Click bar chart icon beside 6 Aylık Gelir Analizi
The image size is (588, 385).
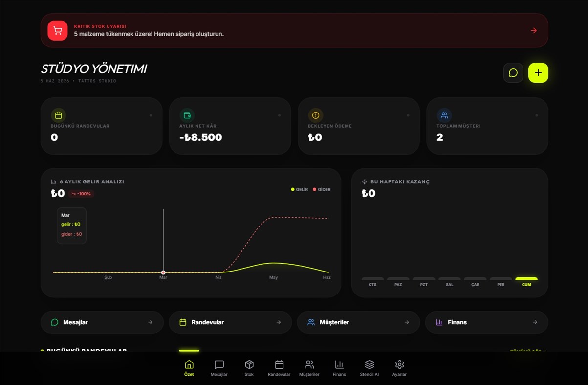[54, 182]
